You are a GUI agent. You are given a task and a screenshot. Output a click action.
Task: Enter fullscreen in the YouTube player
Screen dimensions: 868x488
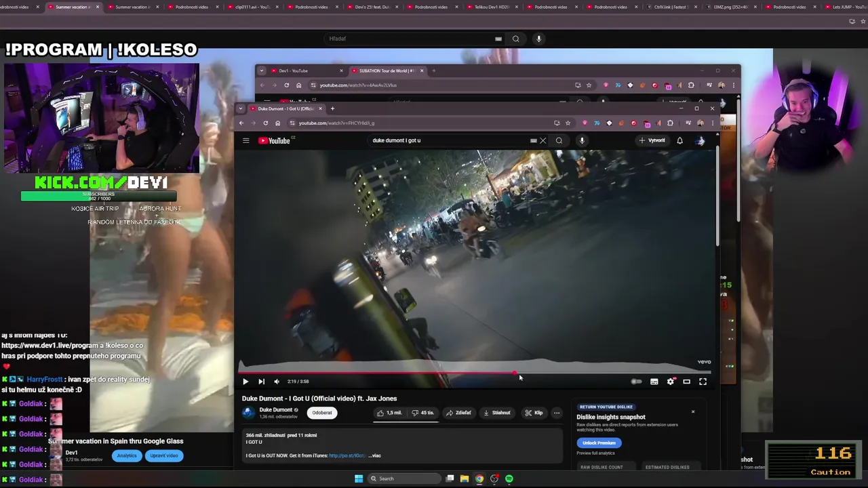[x=703, y=382]
